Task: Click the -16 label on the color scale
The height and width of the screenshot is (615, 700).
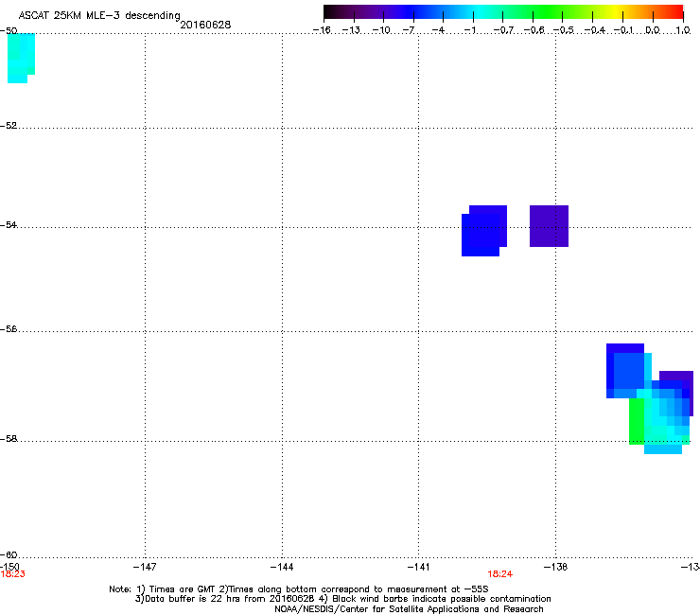Action: pyautogui.click(x=322, y=30)
